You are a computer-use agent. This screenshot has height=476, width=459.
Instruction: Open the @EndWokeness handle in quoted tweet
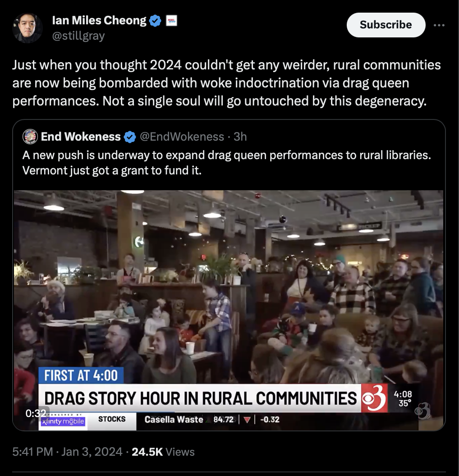click(182, 137)
